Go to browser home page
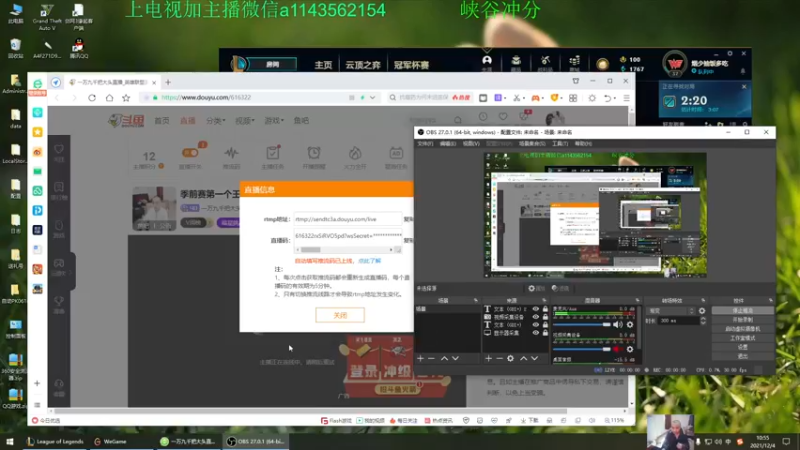The height and width of the screenshot is (450, 800). [x=109, y=97]
